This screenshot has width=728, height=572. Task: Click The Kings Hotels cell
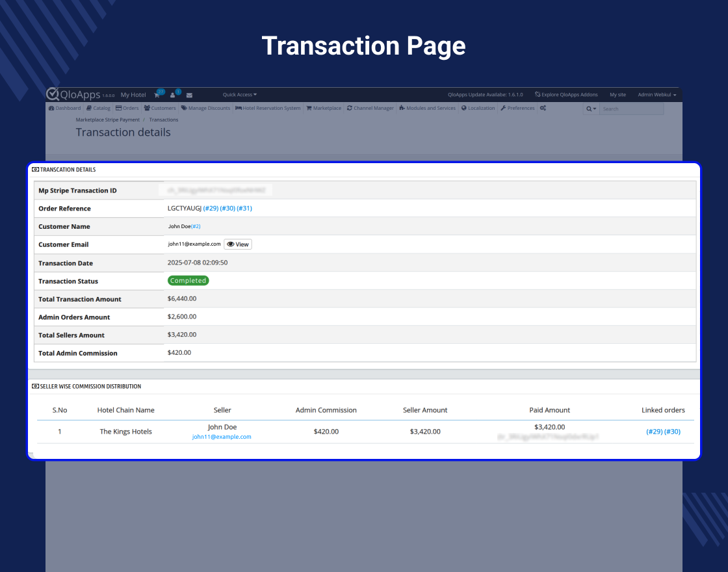(x=126, y=432)
